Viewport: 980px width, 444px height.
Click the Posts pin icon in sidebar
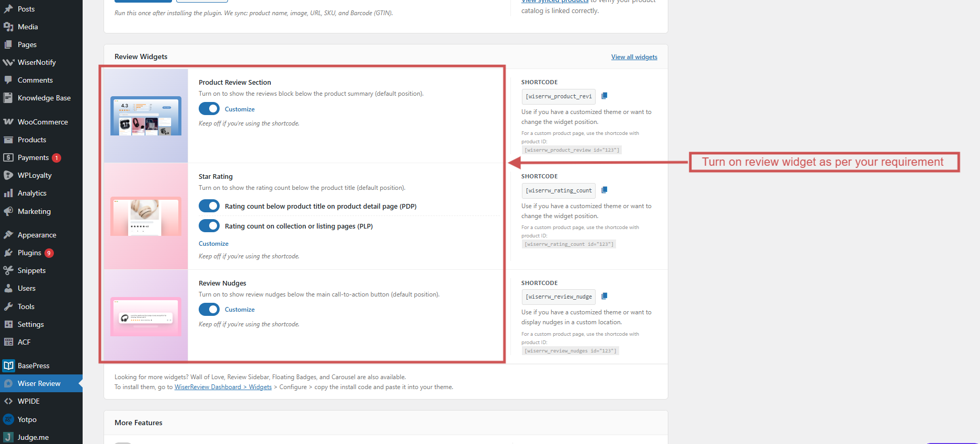tap(8, 9)
